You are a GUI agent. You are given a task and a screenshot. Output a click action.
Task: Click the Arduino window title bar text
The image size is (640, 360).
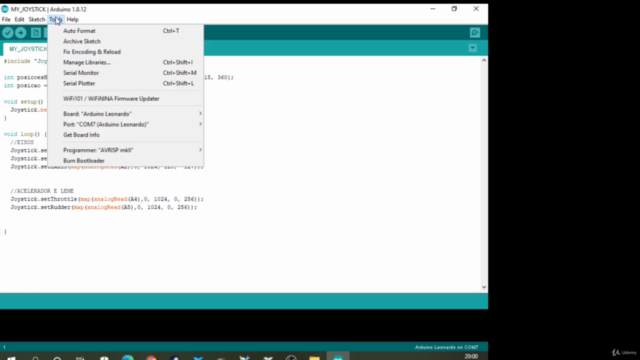[x=49, y=9]
